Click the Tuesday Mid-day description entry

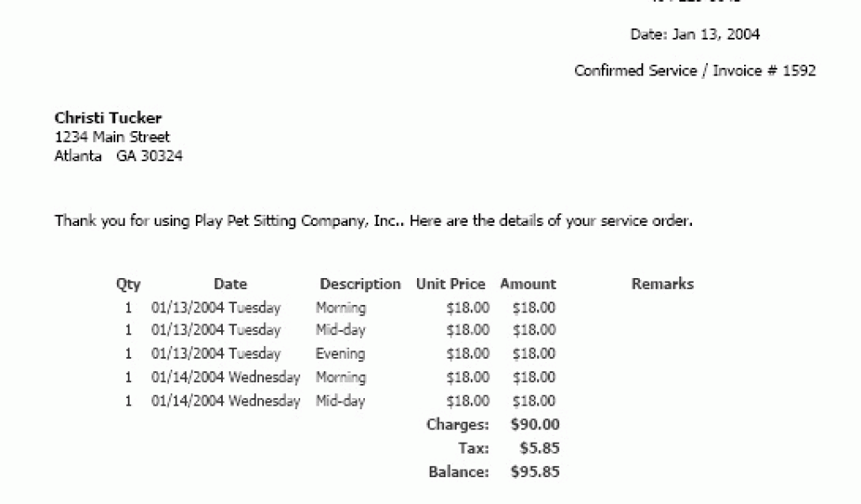click(x=341, y=330)
